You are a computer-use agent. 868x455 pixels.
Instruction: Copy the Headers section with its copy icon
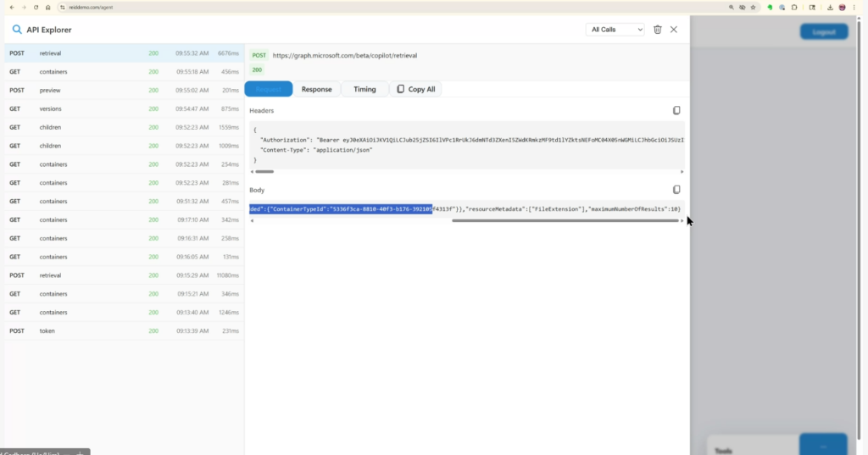tap(676, 111)
